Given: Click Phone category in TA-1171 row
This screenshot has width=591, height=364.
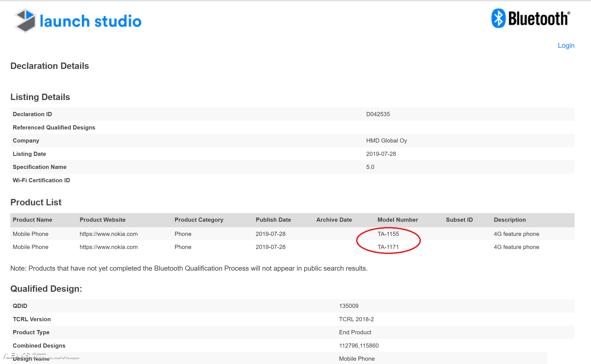Looking at the screenshot, I should click(183, 247).
